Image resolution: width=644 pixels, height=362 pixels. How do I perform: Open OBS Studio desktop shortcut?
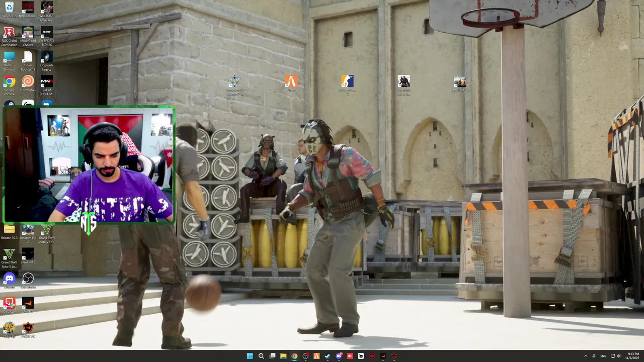28,280
